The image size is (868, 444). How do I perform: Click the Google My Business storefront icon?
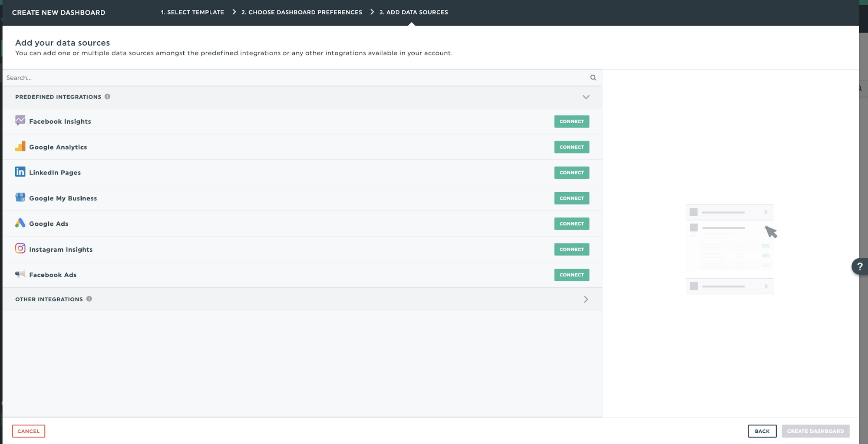pos(20,197)
